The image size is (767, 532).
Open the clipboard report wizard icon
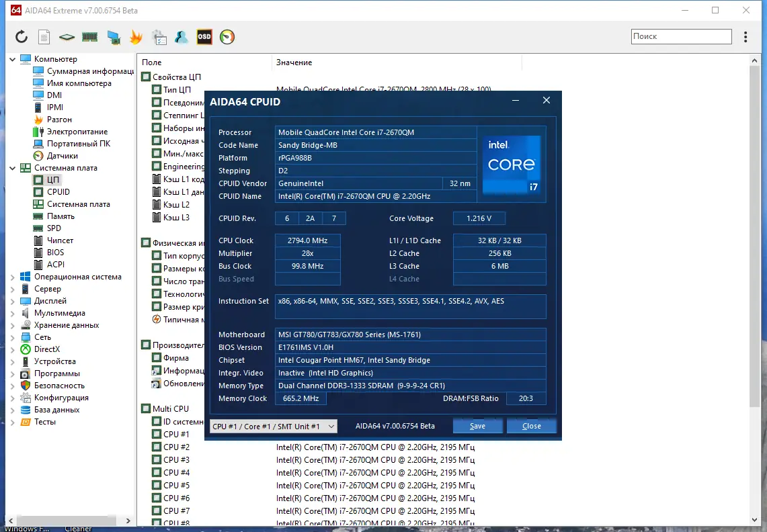[x=159, y=37]
